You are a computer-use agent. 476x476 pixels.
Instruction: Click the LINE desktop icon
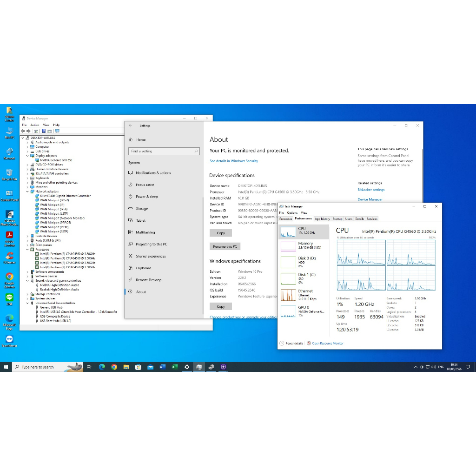(x=9, y=297)
